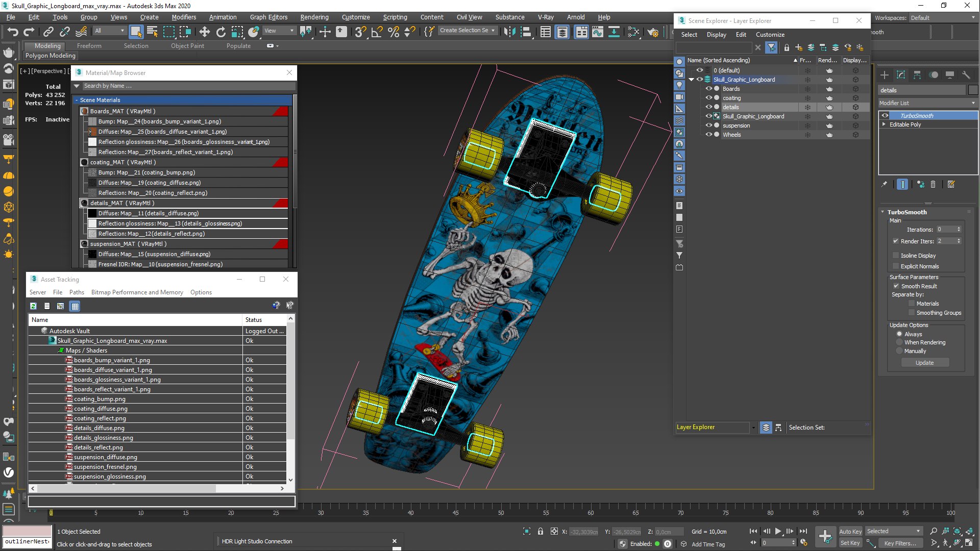Open Key Filters dialog button
This screenshot has height=551, width=980.
(900, 543)
